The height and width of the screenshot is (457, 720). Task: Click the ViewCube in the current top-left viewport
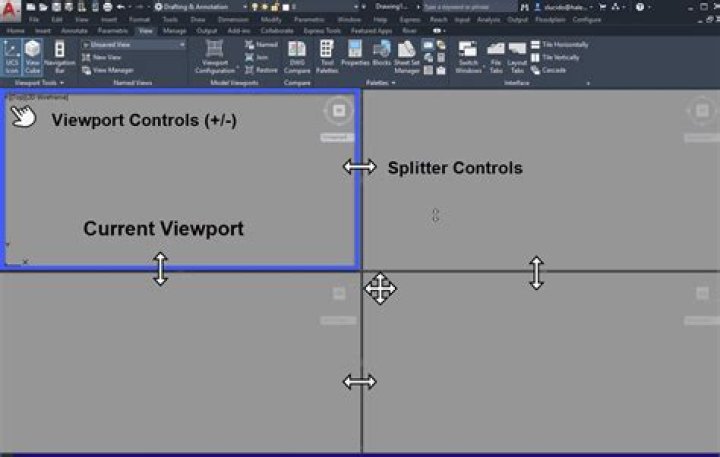pyautogui.click(x=339, y=111)
